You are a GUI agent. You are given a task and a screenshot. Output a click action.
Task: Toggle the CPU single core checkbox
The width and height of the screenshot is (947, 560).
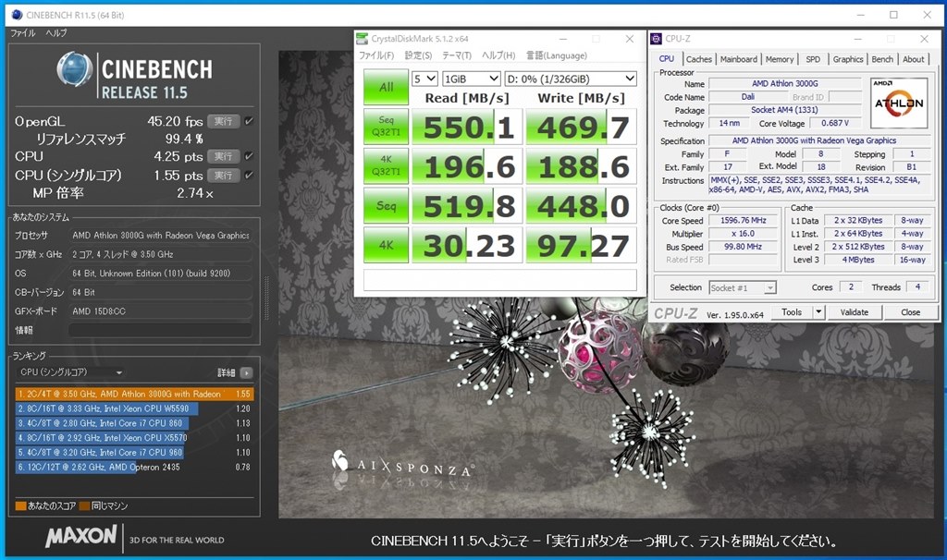click(x=249, y=175)
